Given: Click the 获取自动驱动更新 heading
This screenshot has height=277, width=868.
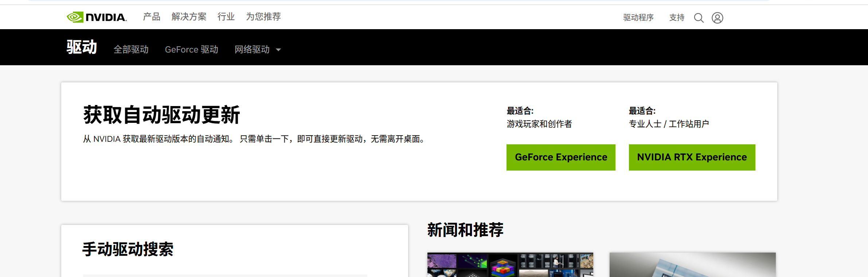Looking at the screenshot, I should pos(161,115).
